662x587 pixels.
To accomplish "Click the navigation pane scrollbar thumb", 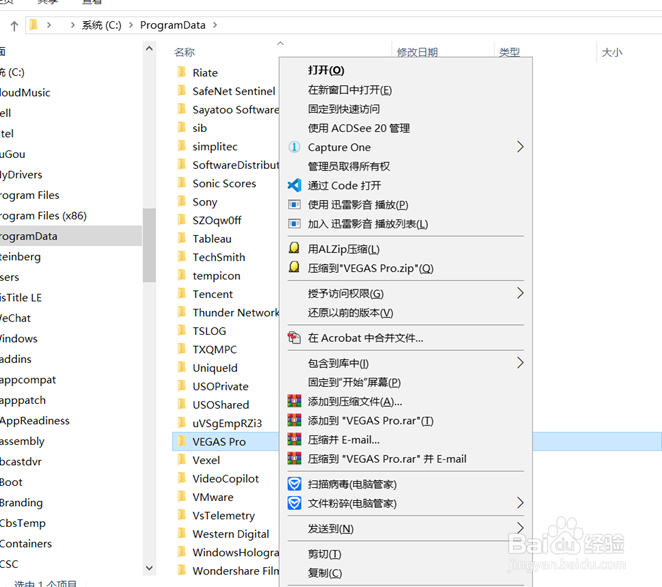I will click(x=149, y=245).
